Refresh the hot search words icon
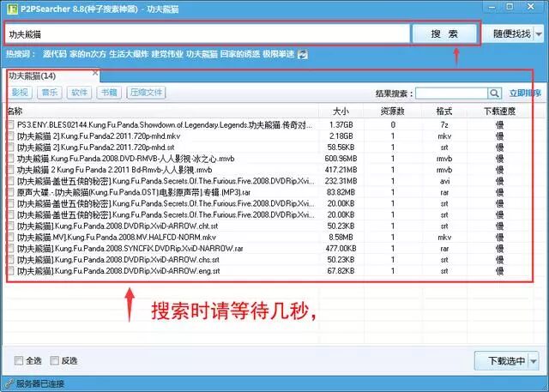549x392 pixels. click(303, 54)
